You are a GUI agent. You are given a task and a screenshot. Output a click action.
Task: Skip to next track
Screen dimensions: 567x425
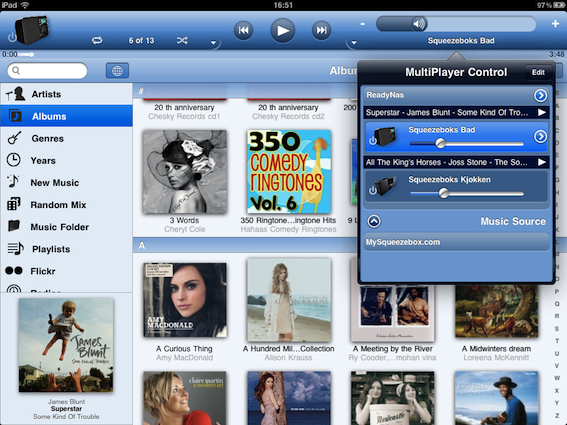point(321,30)
